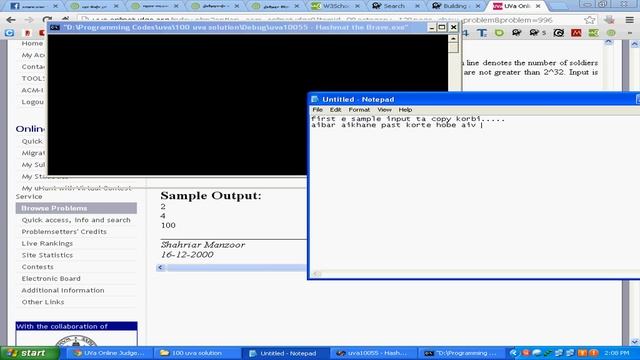Image resolution: width=640 pixels, height=360 pixels.
Task: Click the command prompt scrollbar up arrow
Action: point(453,38)
